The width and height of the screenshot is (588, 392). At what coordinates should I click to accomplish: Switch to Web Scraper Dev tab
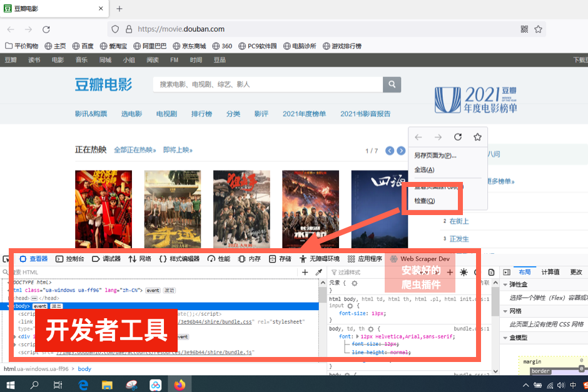(x=419, y=259)
